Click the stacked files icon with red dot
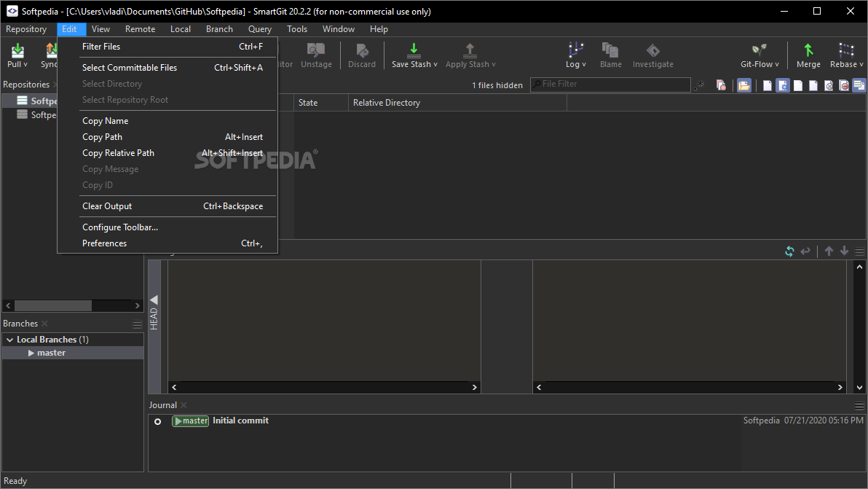The image size is (868, 489). pyautogui.click(x=721, y=85)
